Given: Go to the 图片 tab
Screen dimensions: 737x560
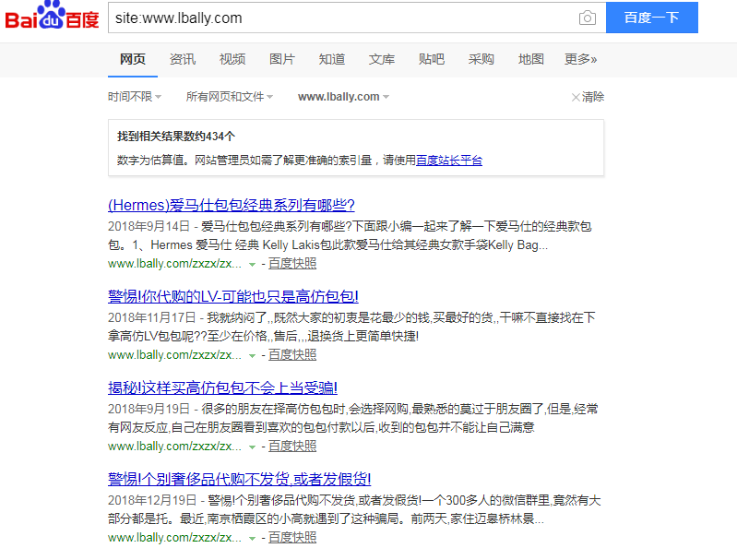Looking at the screenshot, I should (282, 59).
